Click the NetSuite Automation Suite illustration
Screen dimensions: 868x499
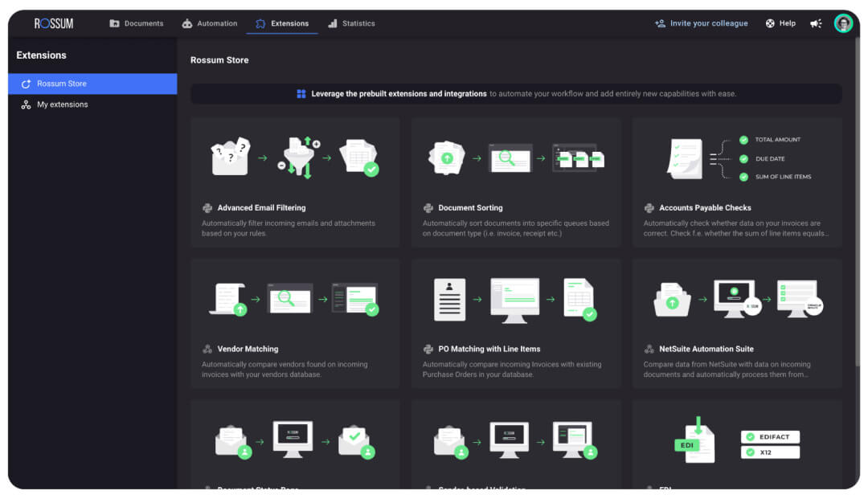(738, 299)
